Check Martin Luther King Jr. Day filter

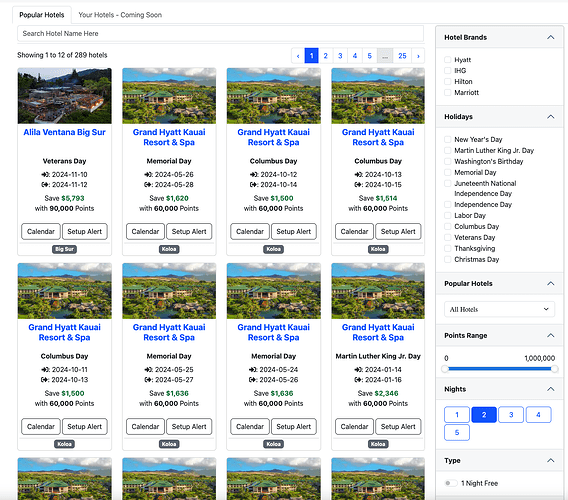(x=448, y=150)
